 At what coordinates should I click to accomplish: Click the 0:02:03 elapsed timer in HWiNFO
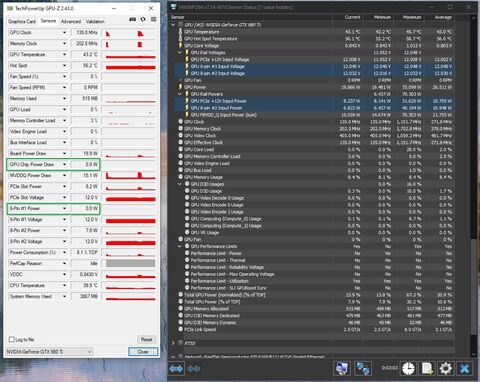pyautogui.click(x=390, y=368)
